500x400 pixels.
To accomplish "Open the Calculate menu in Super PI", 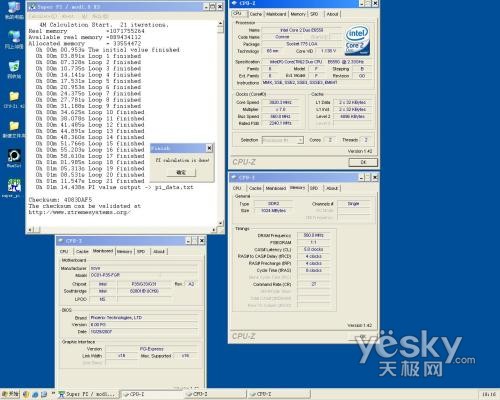I will pyautogui.click(x=42, y=16).
